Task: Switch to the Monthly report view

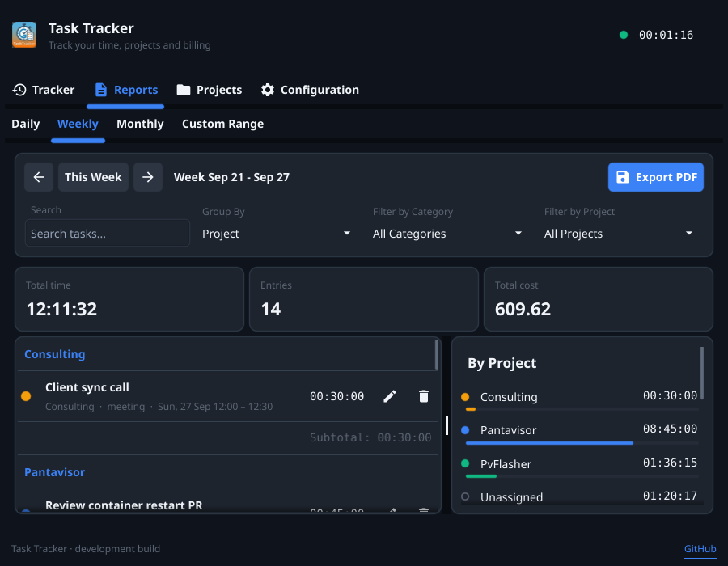Action: [x=140, y=124]
